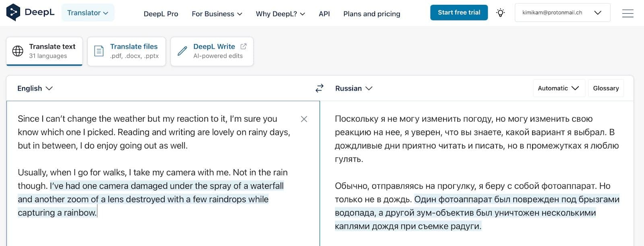Viewport: 644px width, 246px height.
Task: Toggle the light bulb theme icon
Action: (x=501, y=13)
